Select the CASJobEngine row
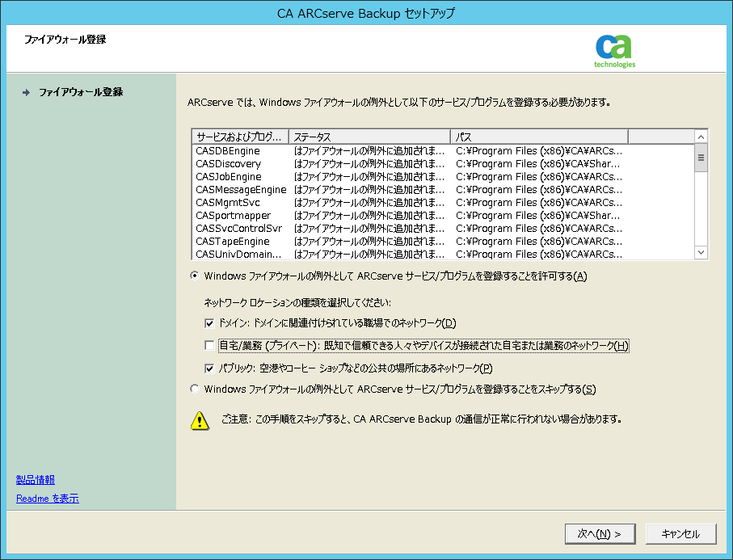The width and height of the screenshot is (733, 560). 443,177
